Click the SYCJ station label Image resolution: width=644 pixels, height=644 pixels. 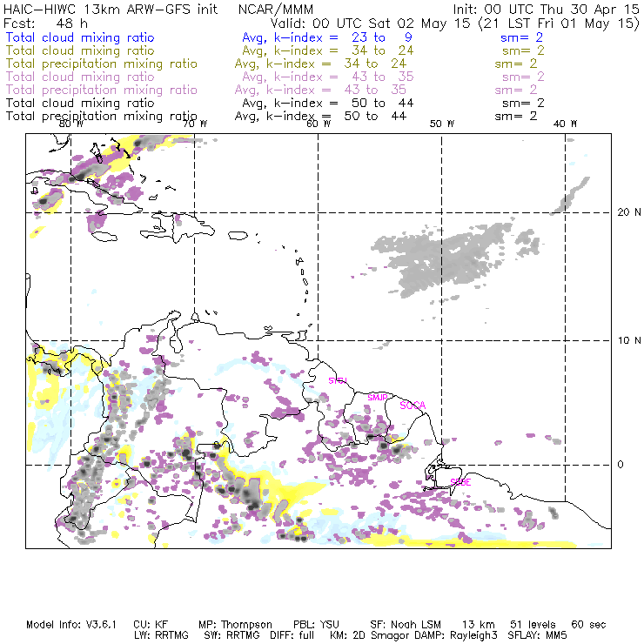(x=338, y=380)
